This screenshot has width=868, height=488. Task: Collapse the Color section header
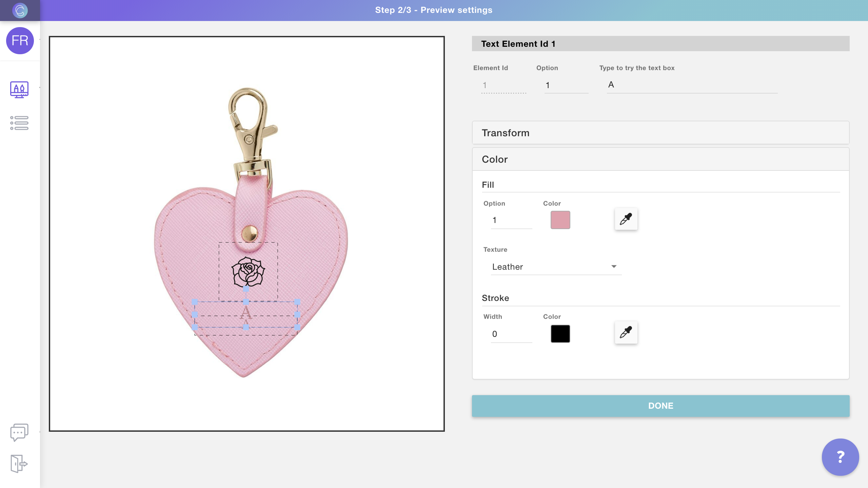[x=660, y=159]
